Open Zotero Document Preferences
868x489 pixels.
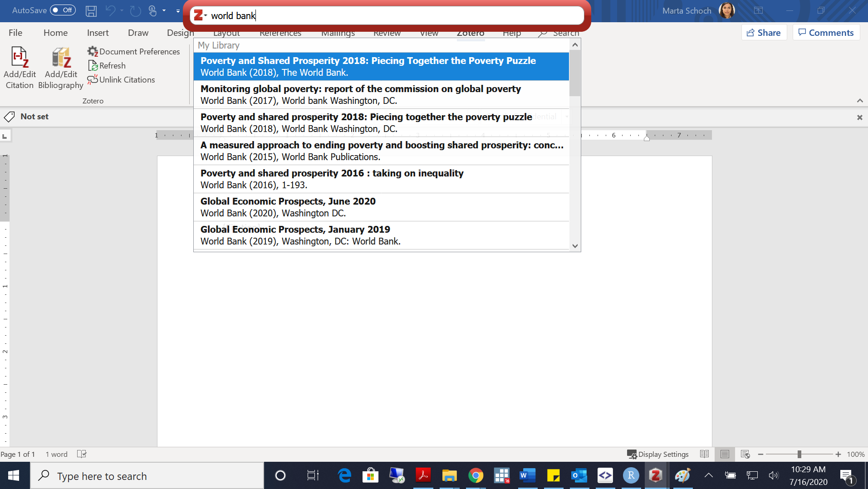coord(134,52)
